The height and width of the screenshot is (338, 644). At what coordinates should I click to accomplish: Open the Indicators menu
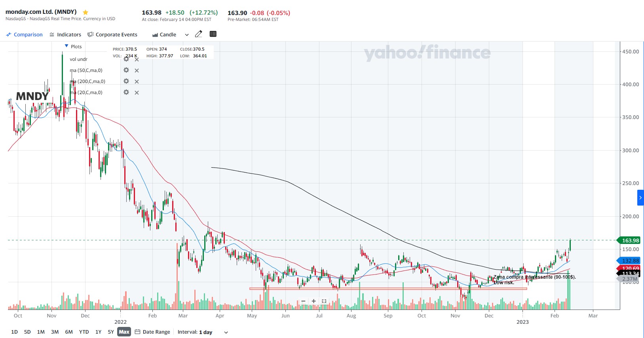point(65,35)
